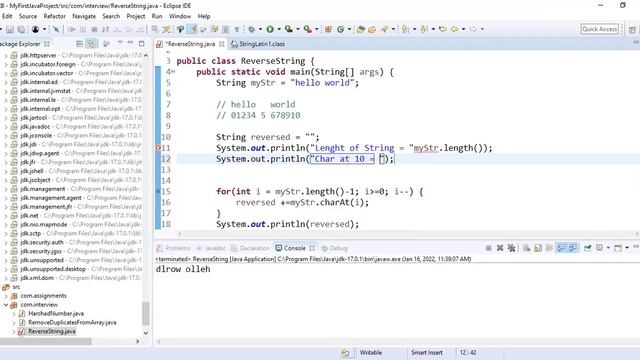Click the Quick Access search field
The width and height of the screenshot is (640, 360).
tap(600, 29)
